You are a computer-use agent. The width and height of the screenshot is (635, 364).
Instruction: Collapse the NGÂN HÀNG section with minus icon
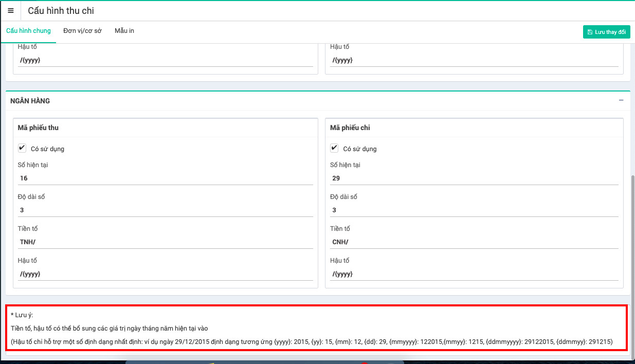pyautogui.click(x=621, y=101)
